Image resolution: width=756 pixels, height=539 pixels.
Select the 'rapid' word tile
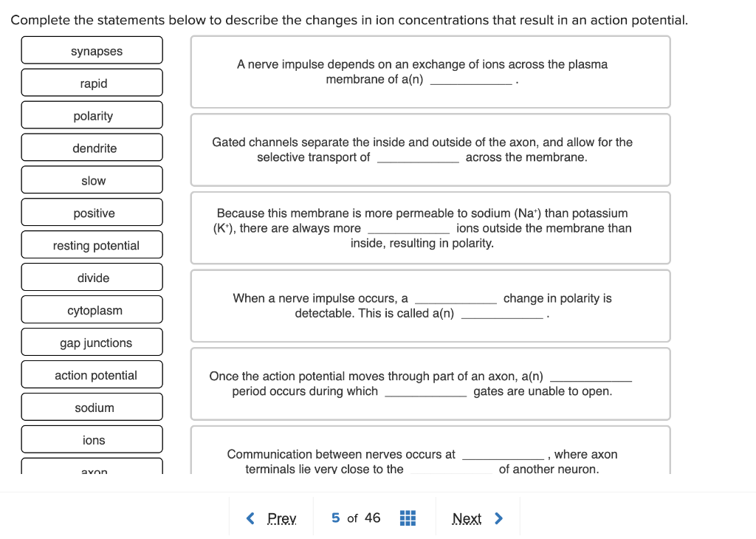coord(92,83)
